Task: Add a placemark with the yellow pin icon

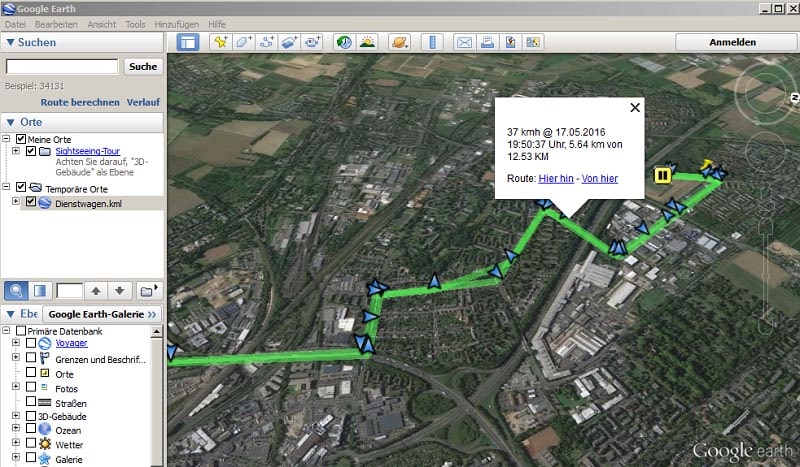Action: click(221, 42)
